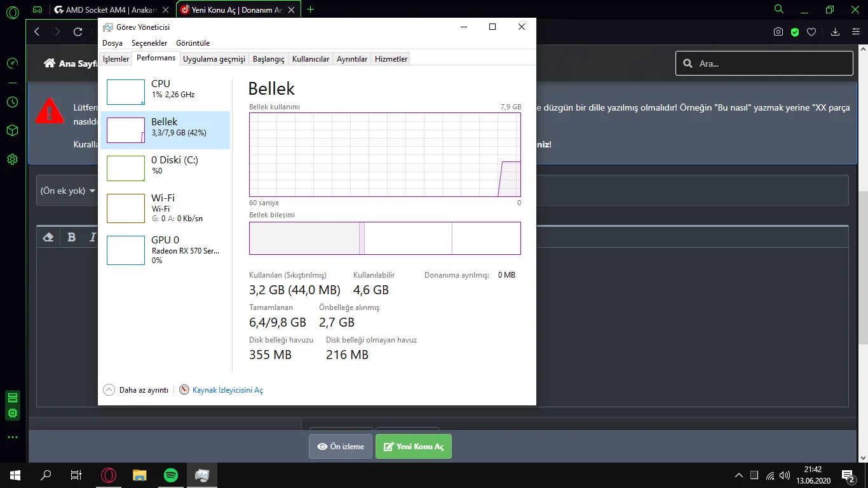Open the GX Corner controller icon
This screenshot has height=488, width=868.
pyautogui.click(x=37, y=10)
